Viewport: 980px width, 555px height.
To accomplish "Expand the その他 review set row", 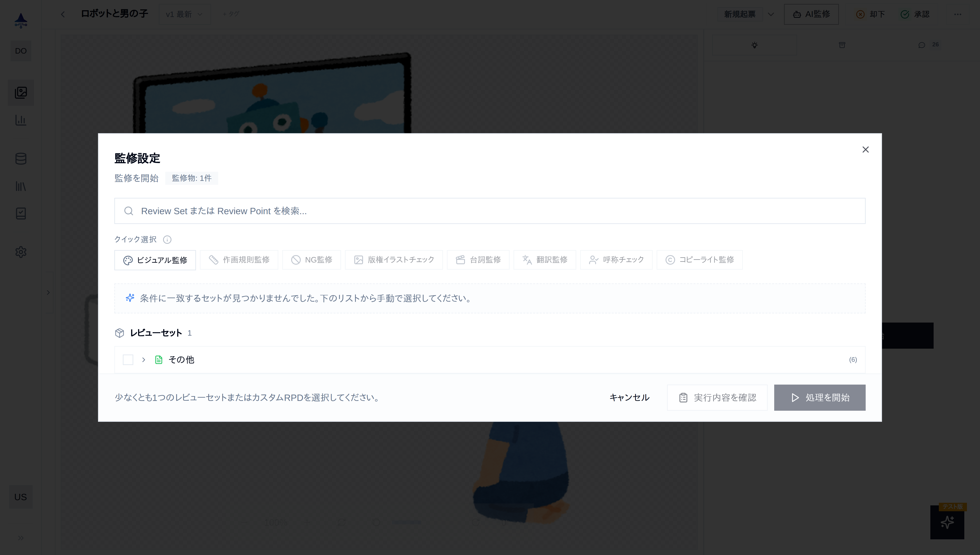I will (143, 360).
